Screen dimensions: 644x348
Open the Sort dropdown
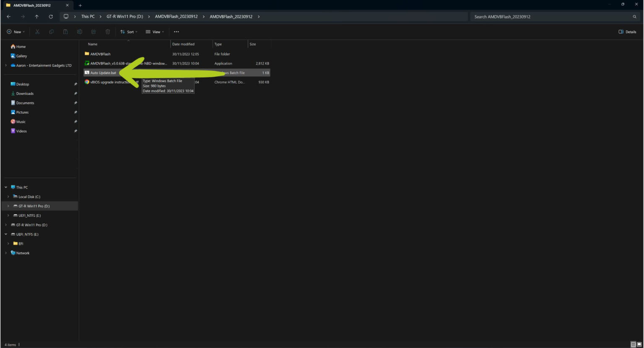pyautogui.click(x=129, y=32)
